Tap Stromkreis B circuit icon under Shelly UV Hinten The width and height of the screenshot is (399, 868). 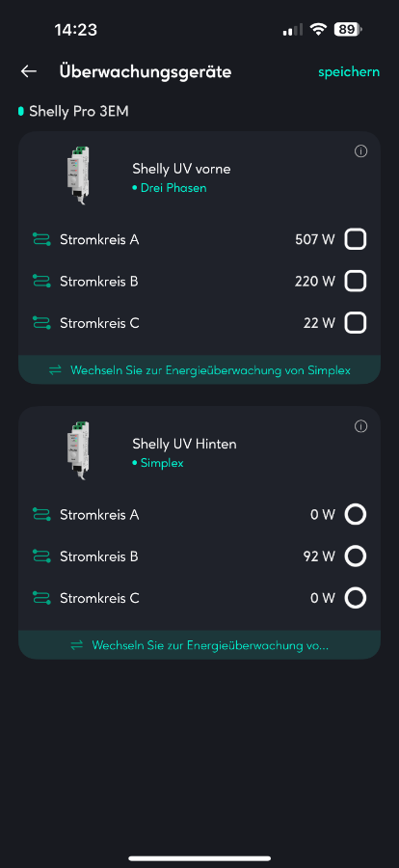click(41, 556)
